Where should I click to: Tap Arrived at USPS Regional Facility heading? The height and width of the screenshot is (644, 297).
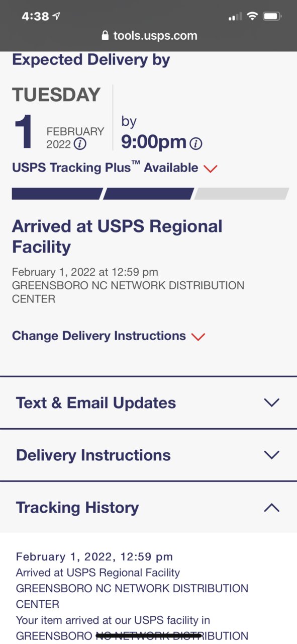pos(117,236)
